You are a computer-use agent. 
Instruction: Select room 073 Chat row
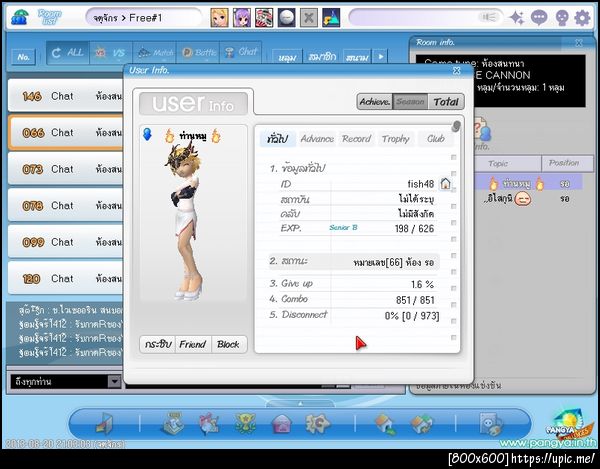tap(66, 169)
